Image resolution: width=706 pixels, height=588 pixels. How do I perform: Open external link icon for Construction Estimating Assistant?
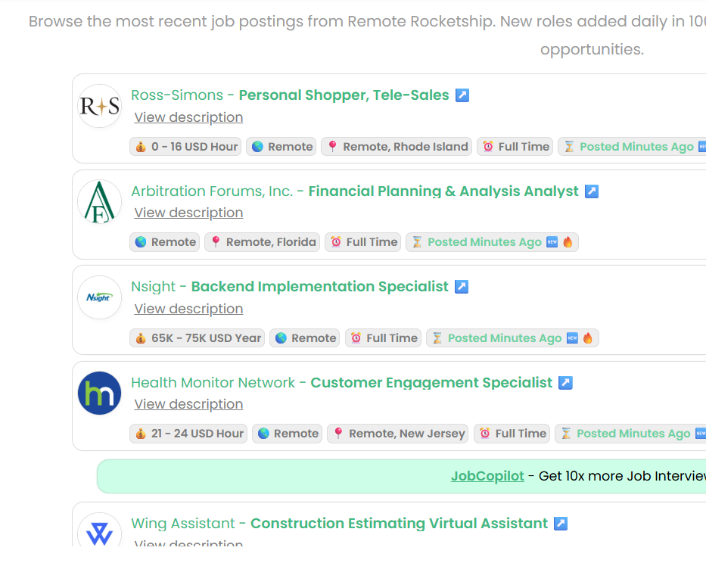tap(560, 523)
